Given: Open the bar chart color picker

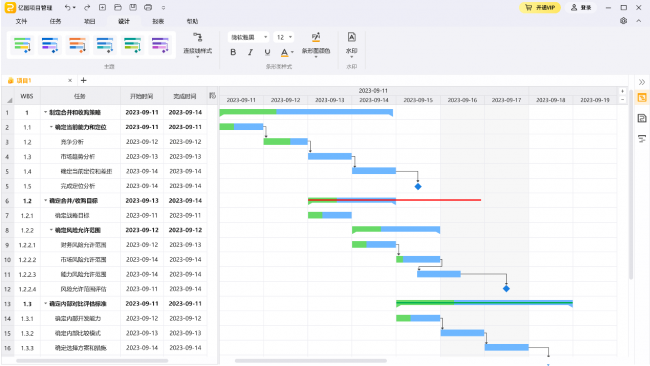Looking at the screenshot, I should 316,44.
